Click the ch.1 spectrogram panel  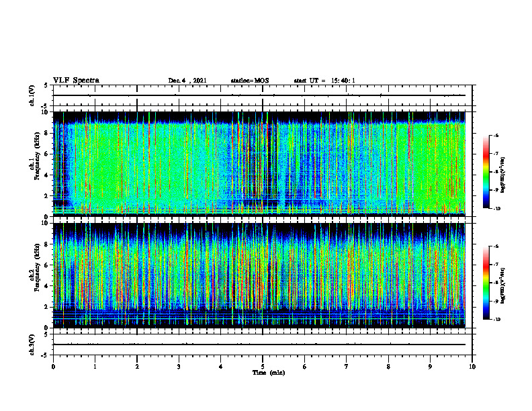point(259,164)
